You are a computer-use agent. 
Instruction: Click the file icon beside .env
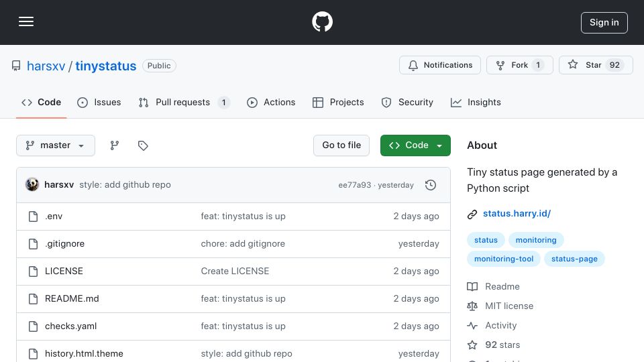point(34,217)
